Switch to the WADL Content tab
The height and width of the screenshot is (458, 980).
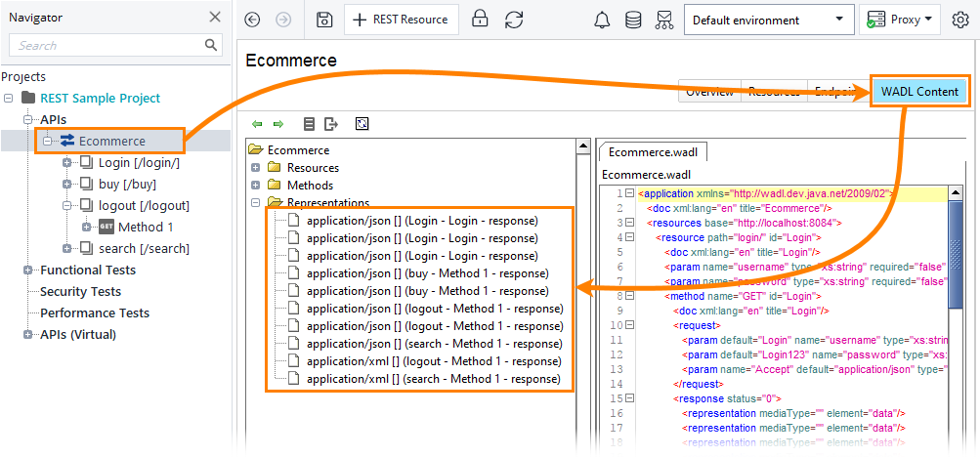pos(919,92)
